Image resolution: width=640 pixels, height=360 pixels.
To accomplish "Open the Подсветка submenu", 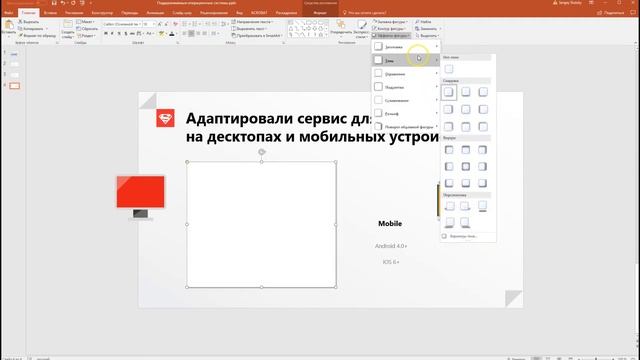I will 405,87.
